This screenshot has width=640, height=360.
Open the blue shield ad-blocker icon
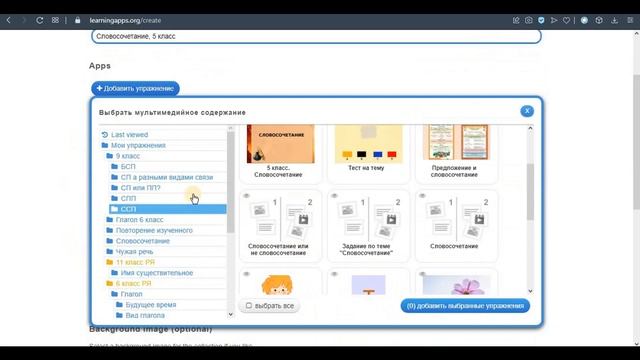(541, 20)
